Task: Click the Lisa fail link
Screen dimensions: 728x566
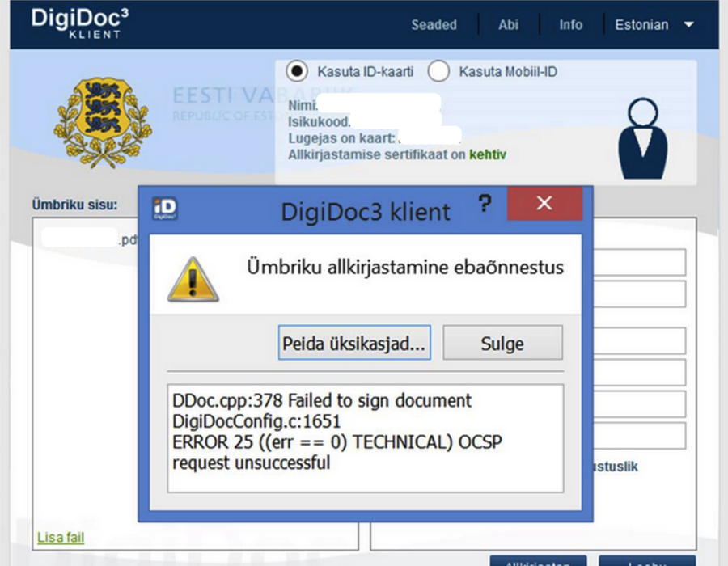Action: (61, 537)
